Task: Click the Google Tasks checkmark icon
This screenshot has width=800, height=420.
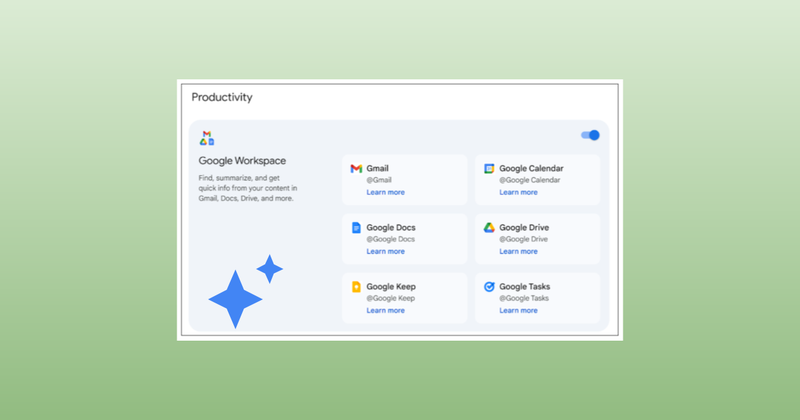Action: point(489,287)
